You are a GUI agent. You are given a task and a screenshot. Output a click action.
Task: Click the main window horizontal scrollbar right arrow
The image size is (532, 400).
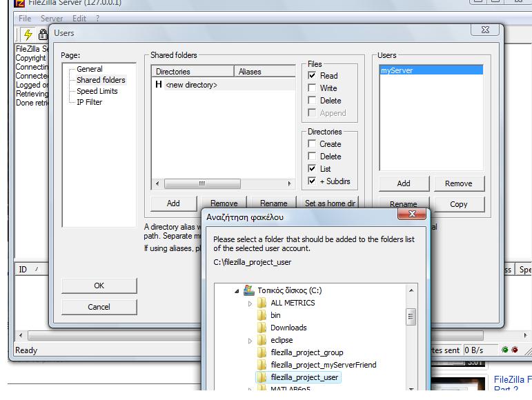[526, 336]
